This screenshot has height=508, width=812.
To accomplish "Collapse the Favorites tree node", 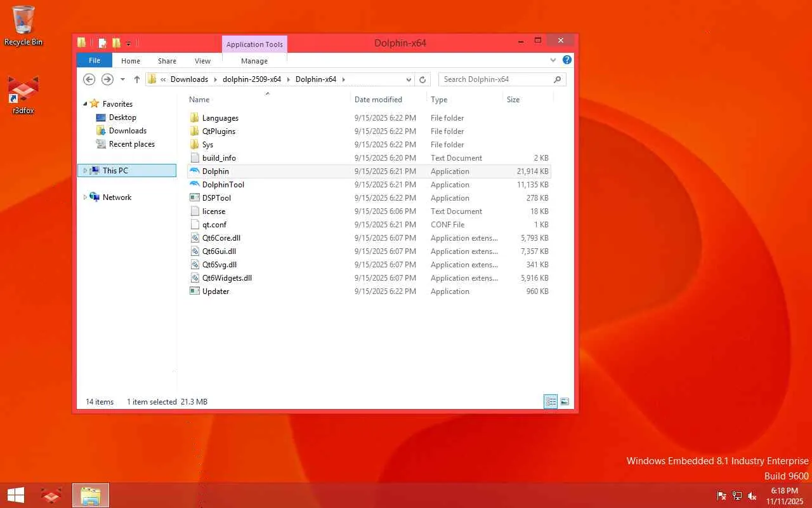I will (85, 104).
